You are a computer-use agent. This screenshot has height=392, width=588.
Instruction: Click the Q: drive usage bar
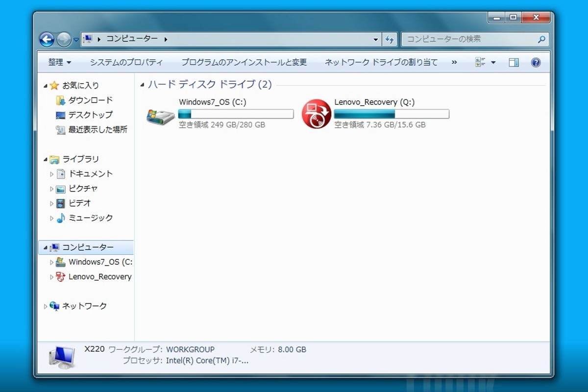coord(392,114)
